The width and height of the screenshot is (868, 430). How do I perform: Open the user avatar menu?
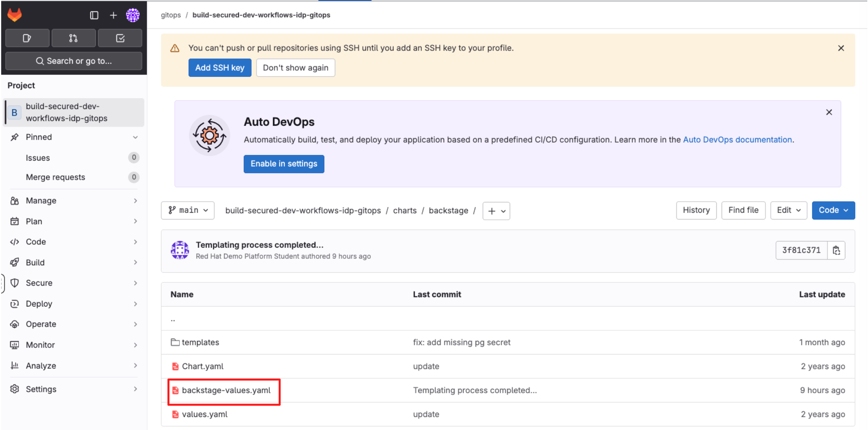coord(133,15)
